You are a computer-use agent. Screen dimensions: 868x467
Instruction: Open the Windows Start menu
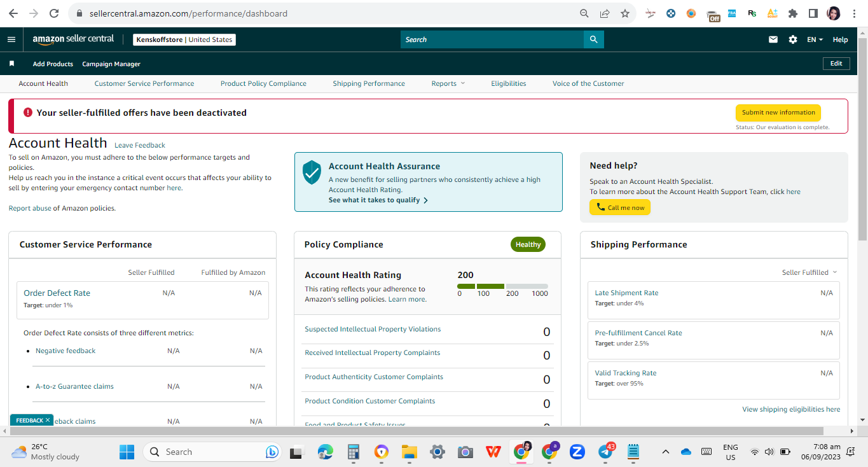pos(127,452)
